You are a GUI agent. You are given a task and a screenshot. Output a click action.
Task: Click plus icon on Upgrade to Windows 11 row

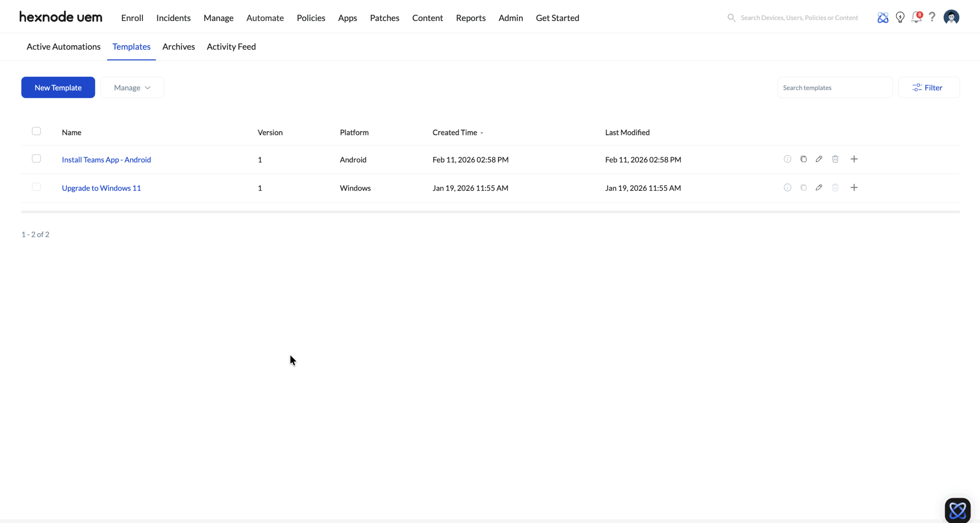[854, 187]
